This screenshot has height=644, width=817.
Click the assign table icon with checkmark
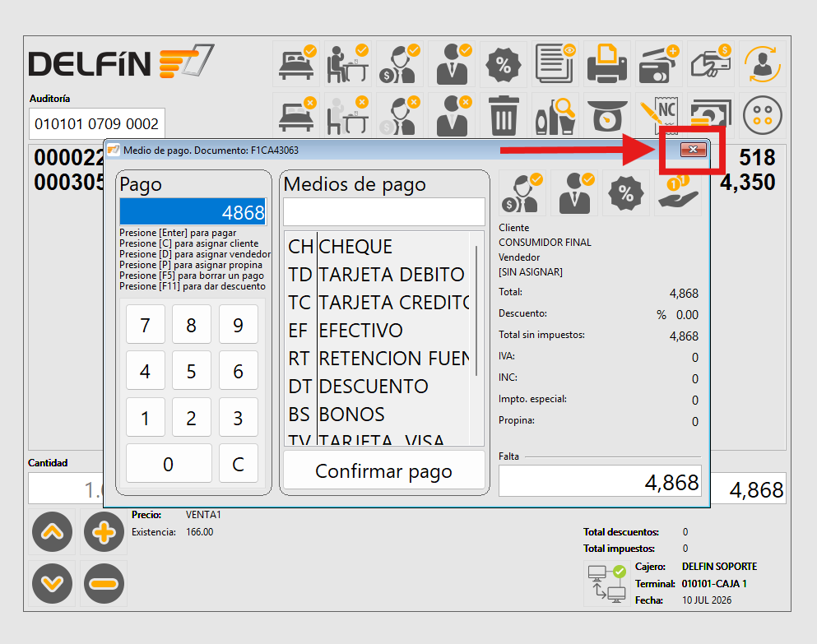point(347,64)
